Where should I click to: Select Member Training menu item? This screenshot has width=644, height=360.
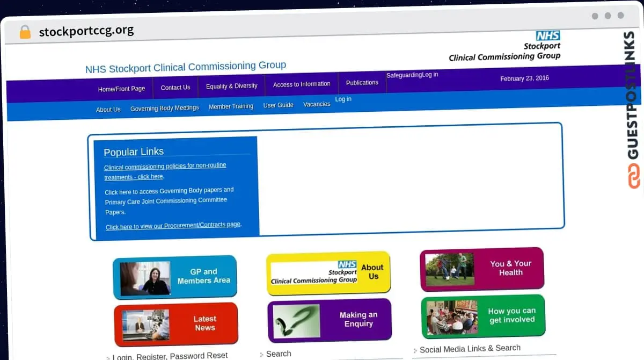point(231,106)
